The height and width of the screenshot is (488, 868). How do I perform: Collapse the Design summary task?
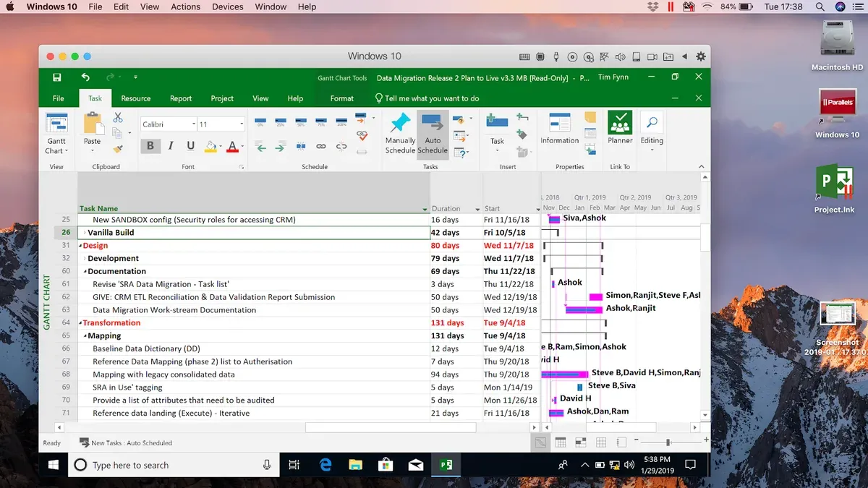[x=80, y=246]
